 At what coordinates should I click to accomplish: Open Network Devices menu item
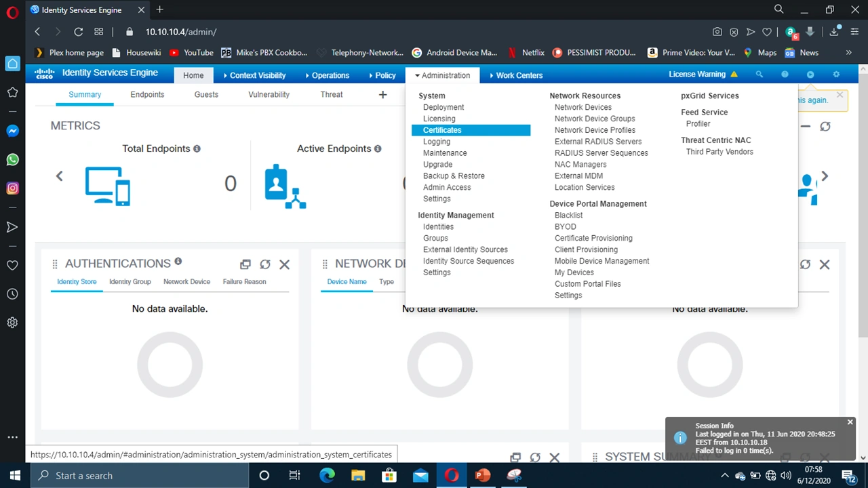click(583, 107)
